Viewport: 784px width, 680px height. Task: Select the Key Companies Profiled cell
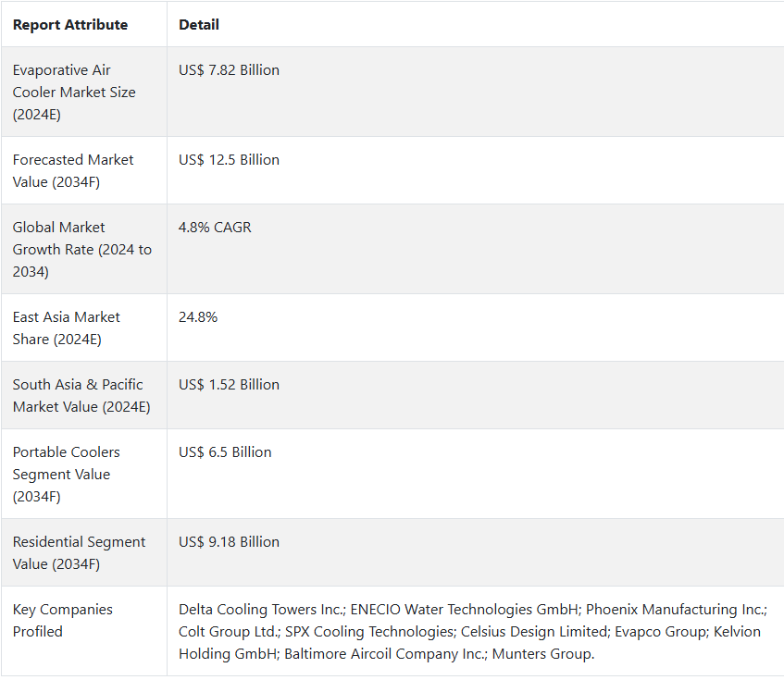click(x=84, y=632)
